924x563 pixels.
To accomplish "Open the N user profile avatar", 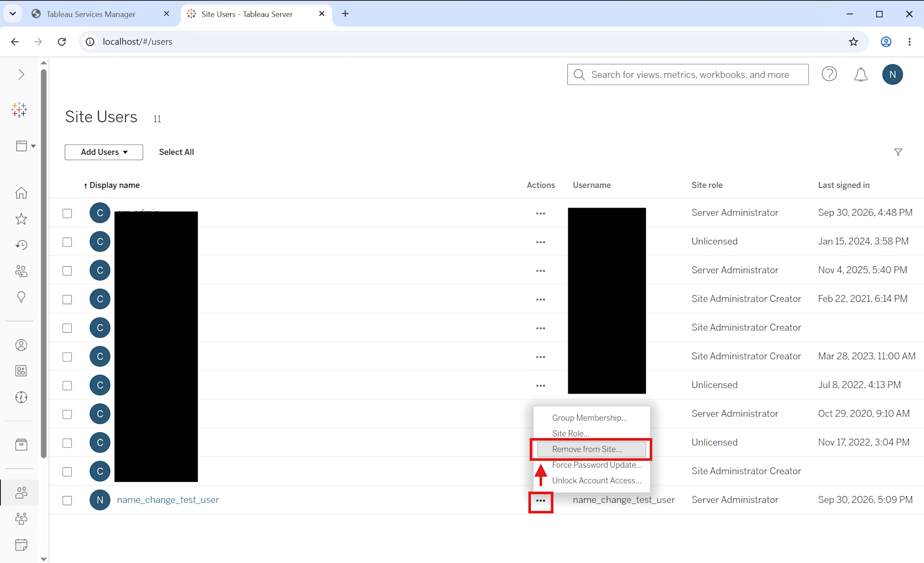I will pos(893,74).
